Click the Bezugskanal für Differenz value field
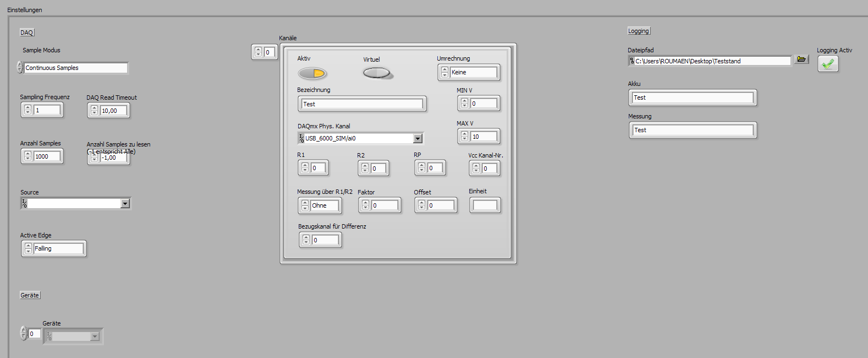868x358 pixels. 325,240
